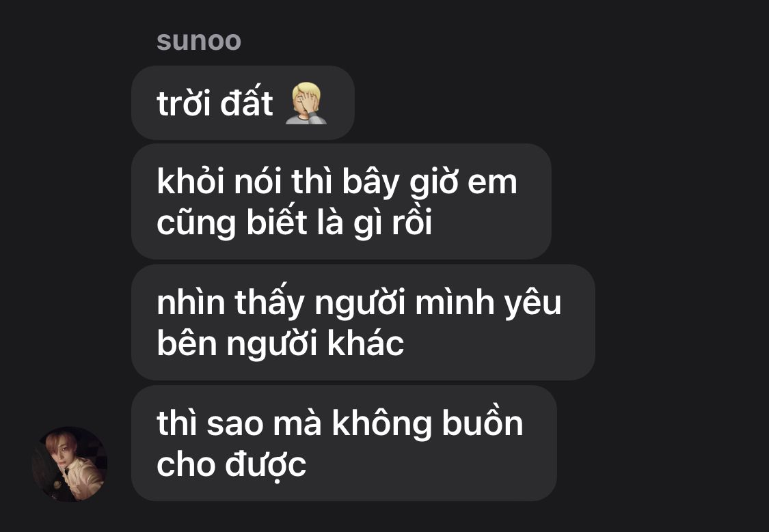Screen dimensions: 769x532
Task: Click the word "buồn" in last message
Action: tap(482, 422)
